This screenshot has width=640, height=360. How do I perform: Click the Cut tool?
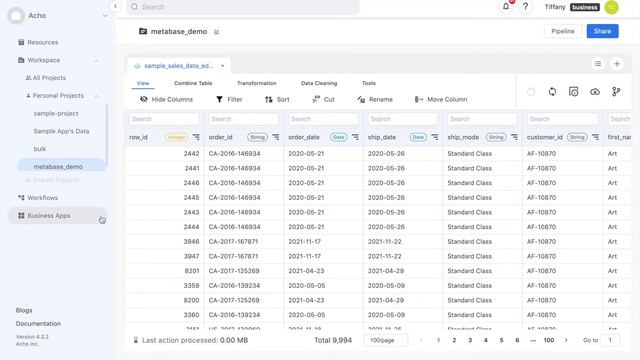[323, 100]
